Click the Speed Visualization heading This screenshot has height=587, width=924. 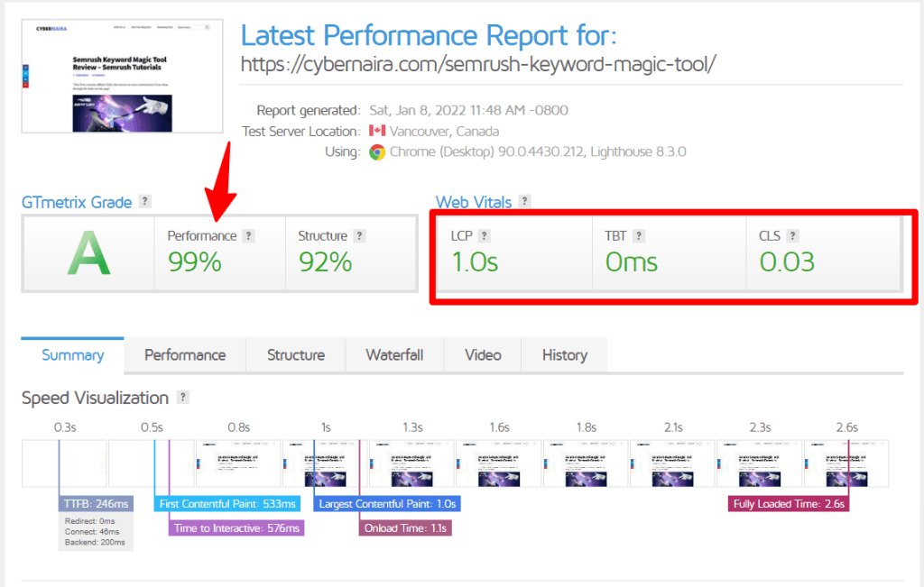click(95, 398)
